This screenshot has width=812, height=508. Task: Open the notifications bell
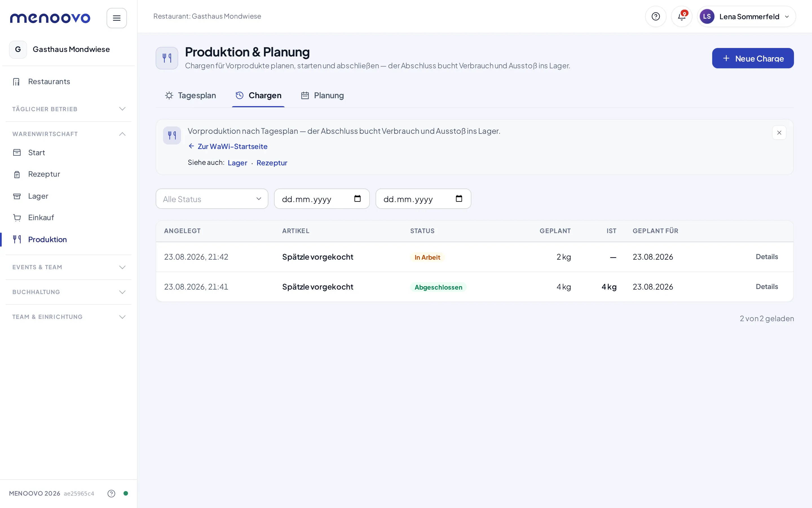point(681,16)
